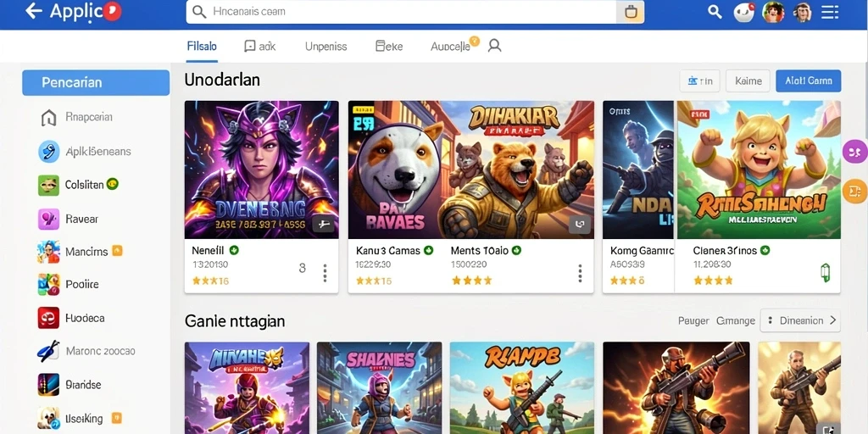This screenshot has width=868, height=434.
Task: Open three-dot menu on Nenefil card
Action: [325, 273]
